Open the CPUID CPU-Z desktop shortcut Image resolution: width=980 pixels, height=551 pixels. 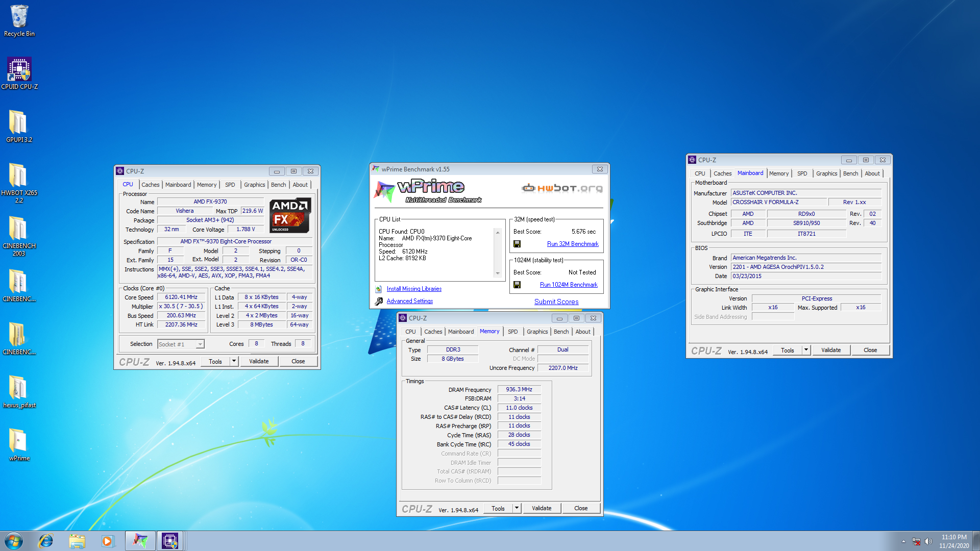tap(19, 73)
